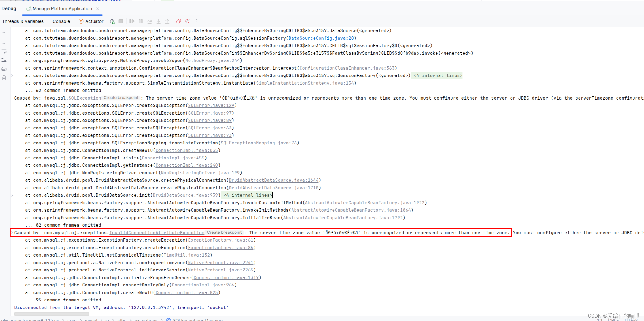Open SQLExceptionsMapping.java:76 link
The image size is (644, 321).
(258, 143)
